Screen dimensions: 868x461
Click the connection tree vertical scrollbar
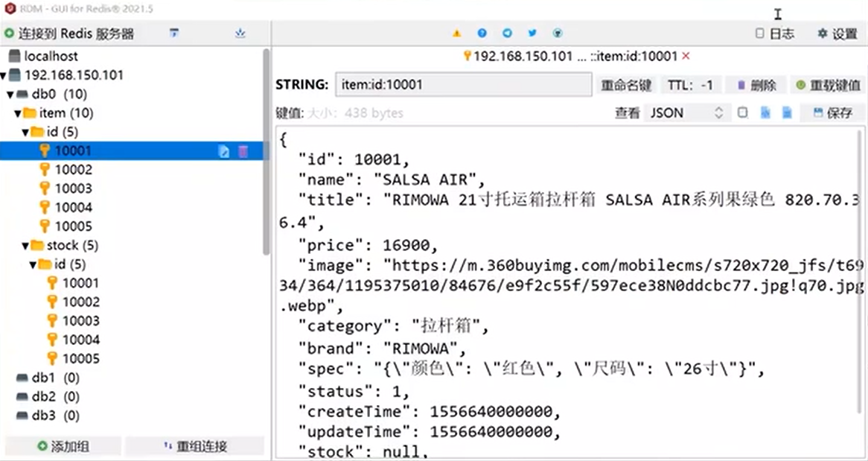click(x=267, y=152)
